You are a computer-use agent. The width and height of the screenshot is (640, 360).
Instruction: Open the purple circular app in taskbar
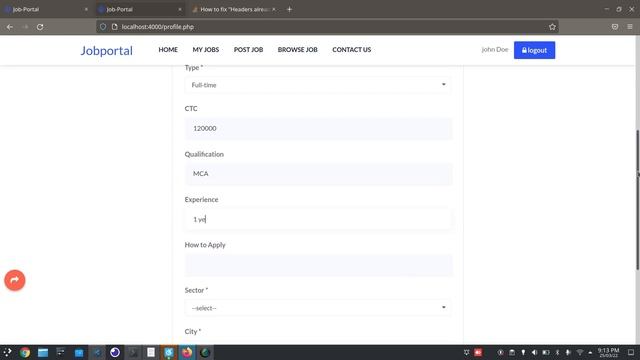click(115, 352)
